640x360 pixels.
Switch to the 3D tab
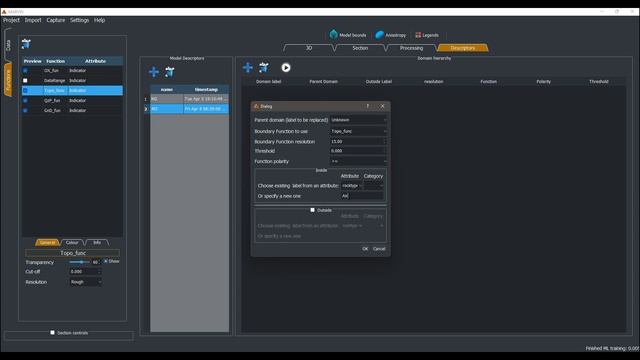tap(309, 48)
